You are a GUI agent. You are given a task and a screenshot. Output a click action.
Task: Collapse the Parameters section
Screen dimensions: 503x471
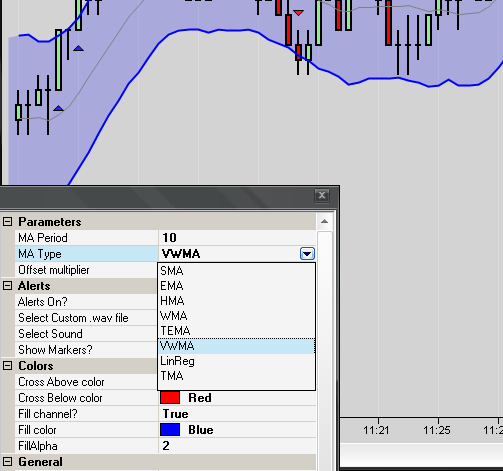(x=7, y=222)
